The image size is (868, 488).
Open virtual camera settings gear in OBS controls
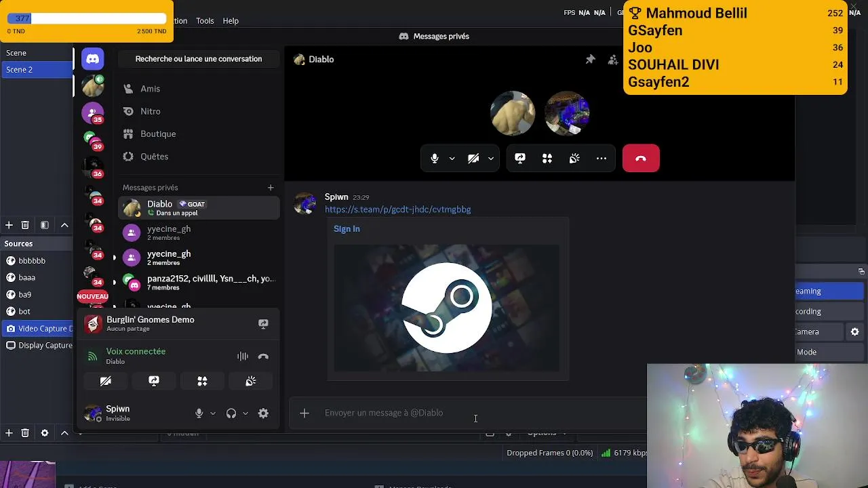pos(854,331)
